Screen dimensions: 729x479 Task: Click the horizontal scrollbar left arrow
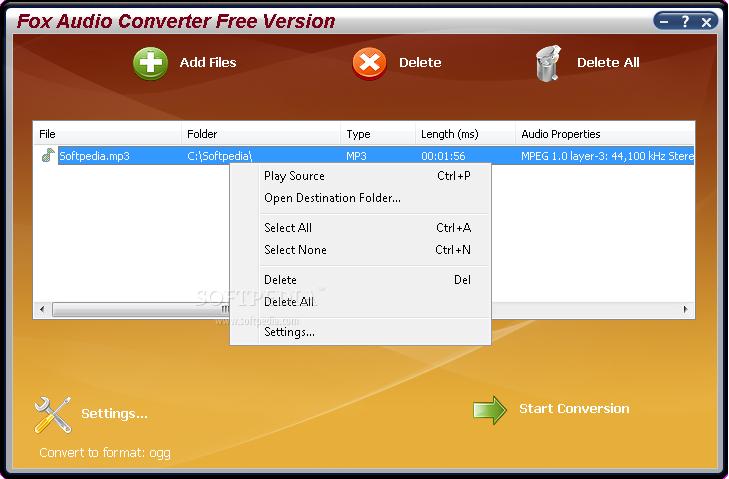pyautogui.click(x=42, y=309)
